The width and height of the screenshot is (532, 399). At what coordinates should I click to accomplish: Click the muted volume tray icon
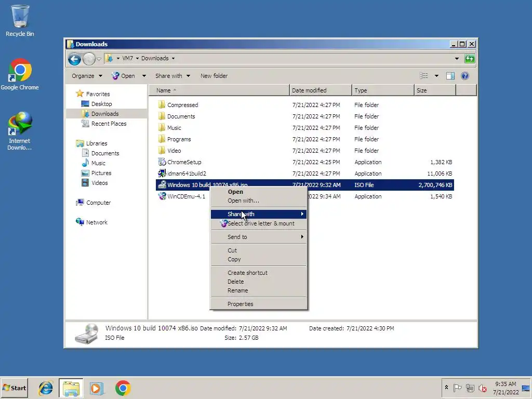click(x=483, y=388)
